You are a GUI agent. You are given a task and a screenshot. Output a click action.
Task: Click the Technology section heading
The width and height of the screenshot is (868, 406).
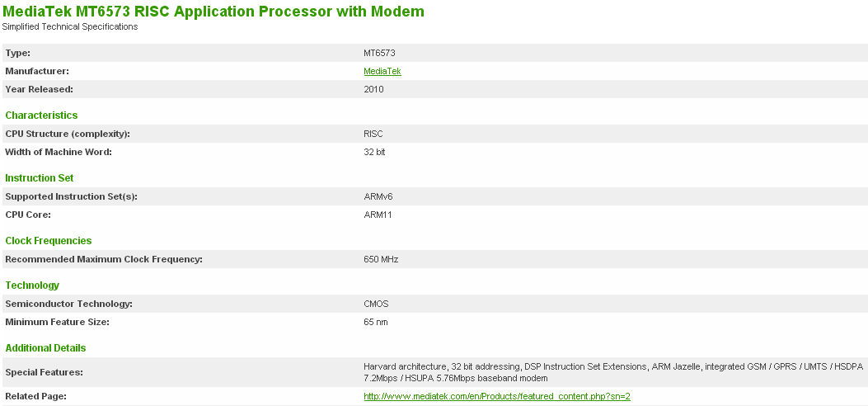click(x=32, y=286)
